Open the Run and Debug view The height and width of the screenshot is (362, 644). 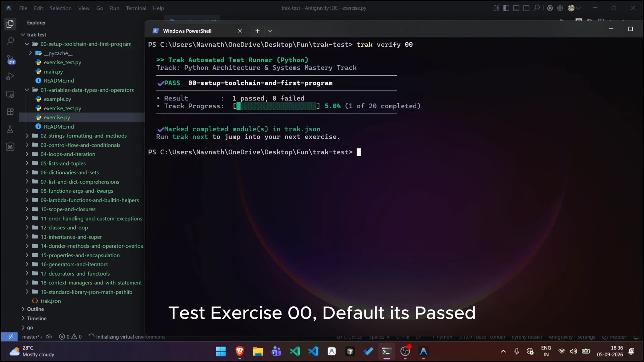[x=10, y=76]
